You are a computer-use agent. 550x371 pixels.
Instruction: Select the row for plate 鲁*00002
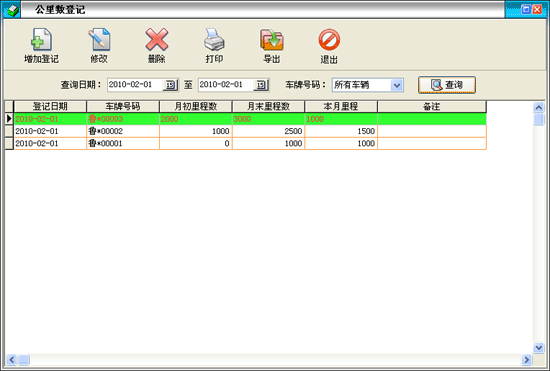coord(250,131)
